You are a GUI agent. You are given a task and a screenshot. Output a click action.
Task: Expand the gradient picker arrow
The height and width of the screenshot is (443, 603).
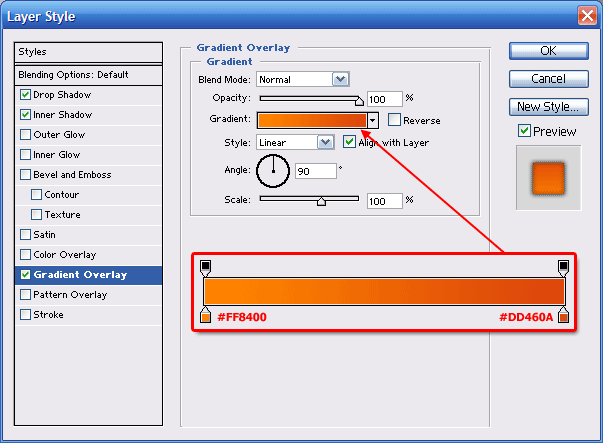(373, 120)
